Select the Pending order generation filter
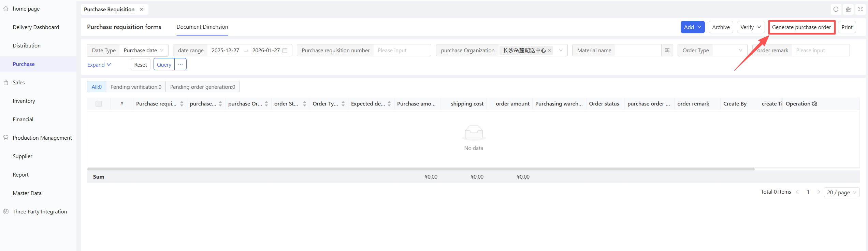The height and width of the screenshot is (251, 868). pyautogui.click(x=202, y=87)
